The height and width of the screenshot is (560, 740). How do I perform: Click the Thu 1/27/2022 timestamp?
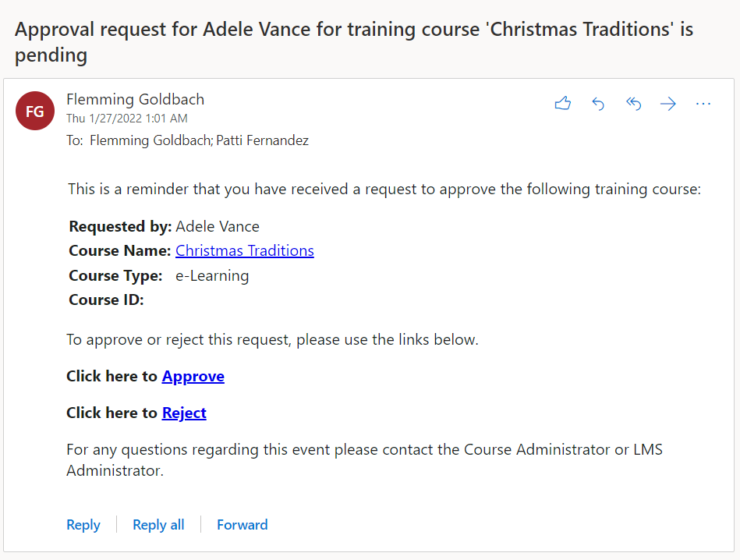(x=126, y=119)
